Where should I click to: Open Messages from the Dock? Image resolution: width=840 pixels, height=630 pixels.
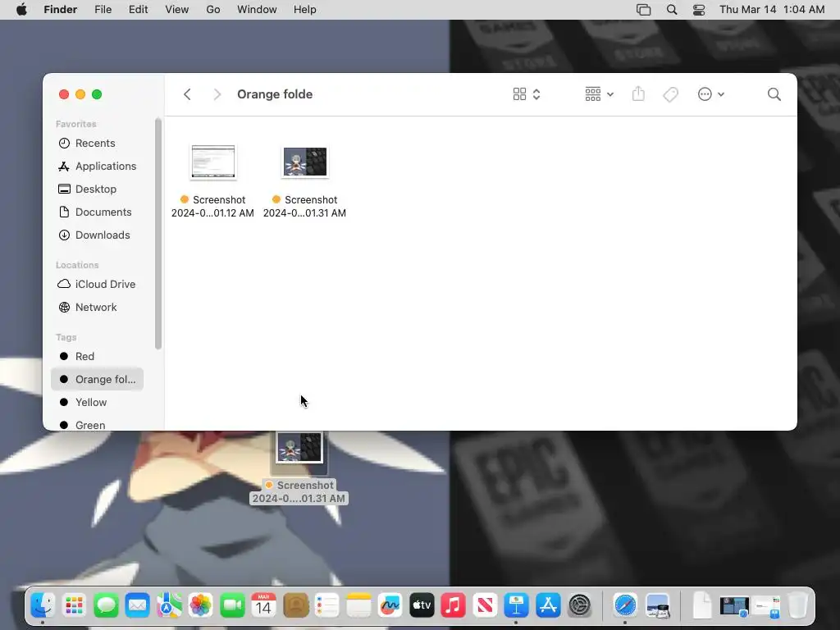point(106,606)
